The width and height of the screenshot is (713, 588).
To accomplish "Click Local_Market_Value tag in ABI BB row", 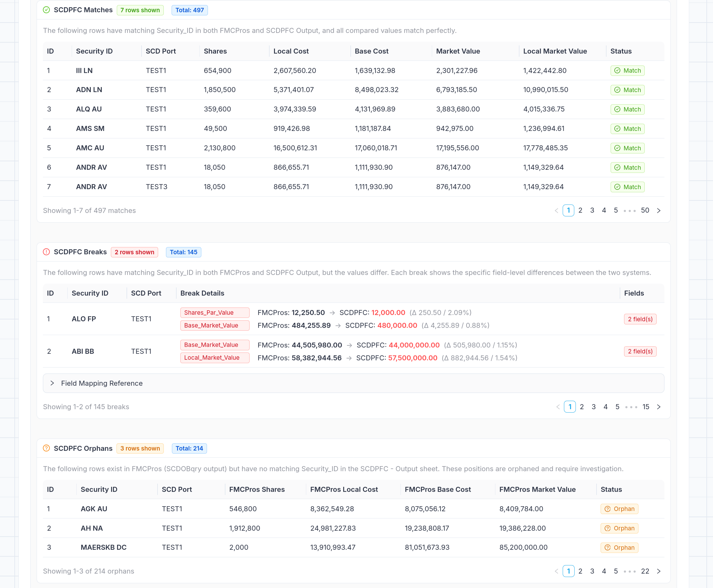I will (215, 358).
